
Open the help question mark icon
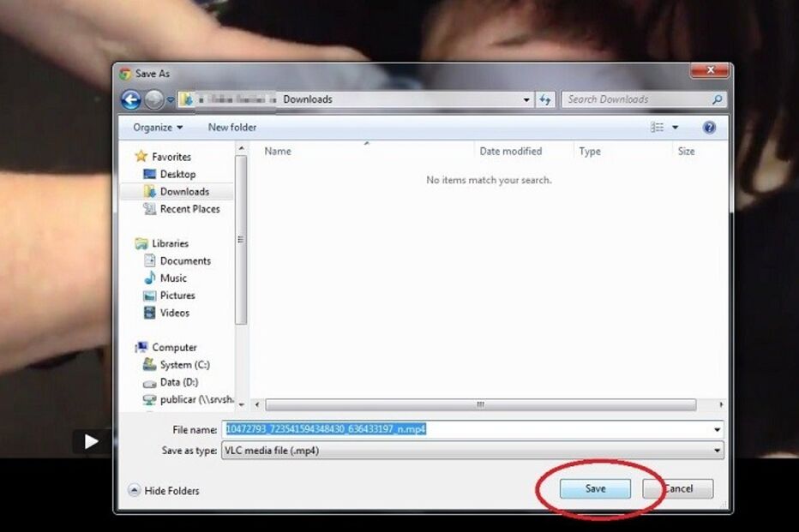709,128
